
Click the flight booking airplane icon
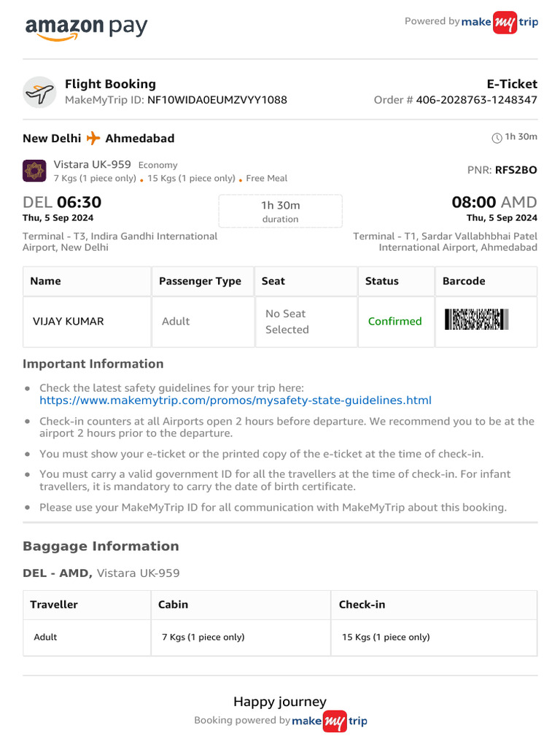(39, 93)
